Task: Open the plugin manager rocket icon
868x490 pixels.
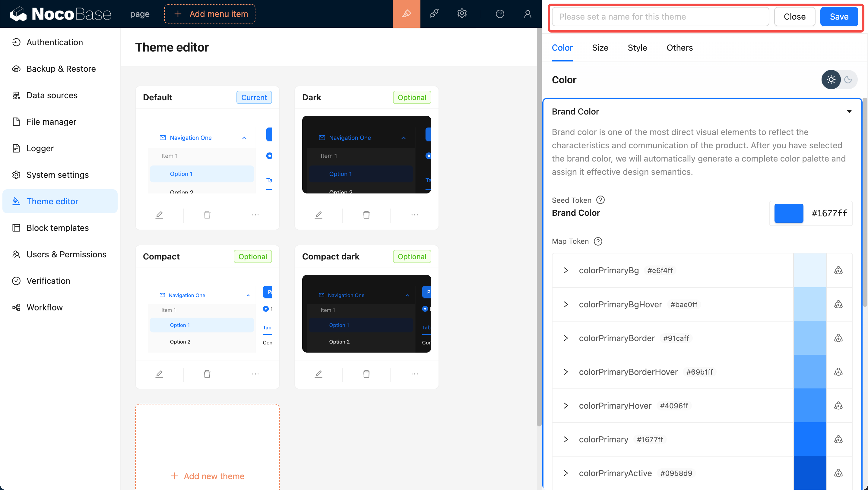Action: 434,14
